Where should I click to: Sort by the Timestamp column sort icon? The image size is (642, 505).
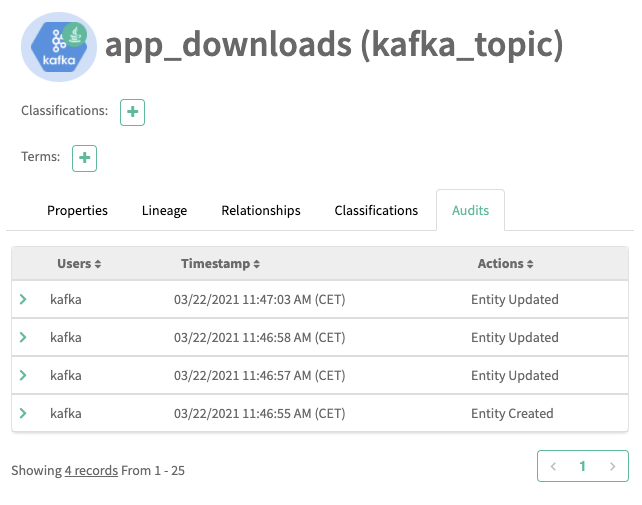click(257, 264)
